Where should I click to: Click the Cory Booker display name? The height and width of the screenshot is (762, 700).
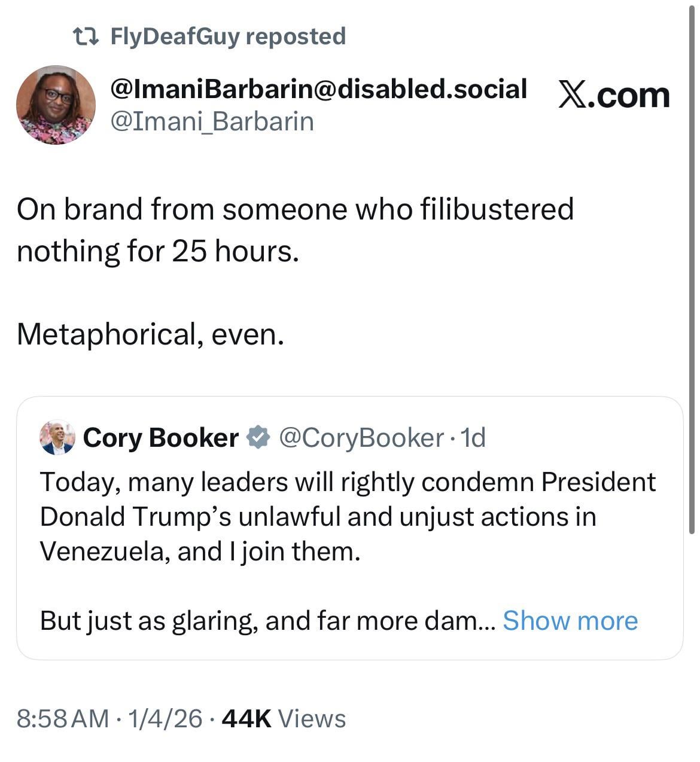(160, 438)
